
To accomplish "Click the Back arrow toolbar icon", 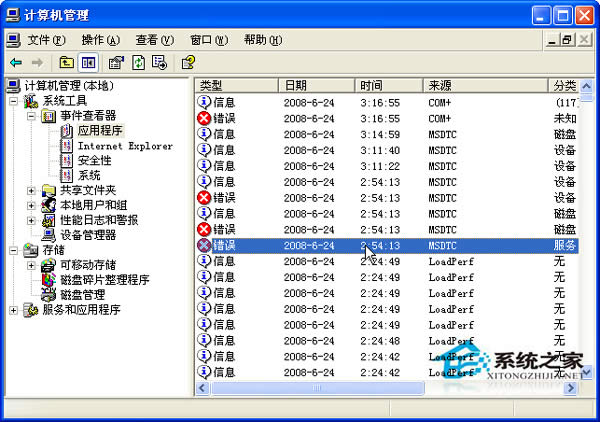I will (16, 63).
